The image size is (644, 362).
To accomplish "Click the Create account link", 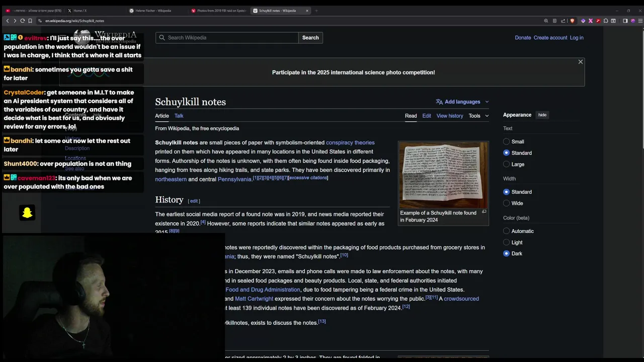I will pos(550,38).
